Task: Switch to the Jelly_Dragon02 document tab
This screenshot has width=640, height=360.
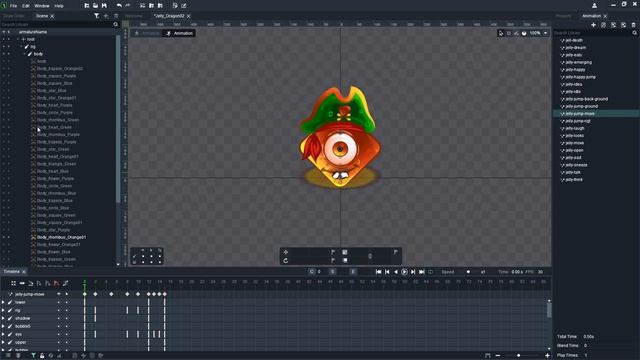Action: [169, 16]
